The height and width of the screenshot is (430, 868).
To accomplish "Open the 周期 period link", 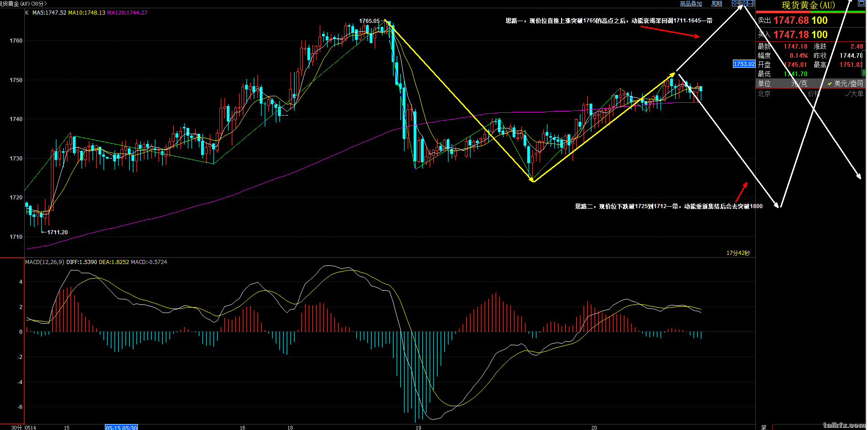I will point(717,4).
